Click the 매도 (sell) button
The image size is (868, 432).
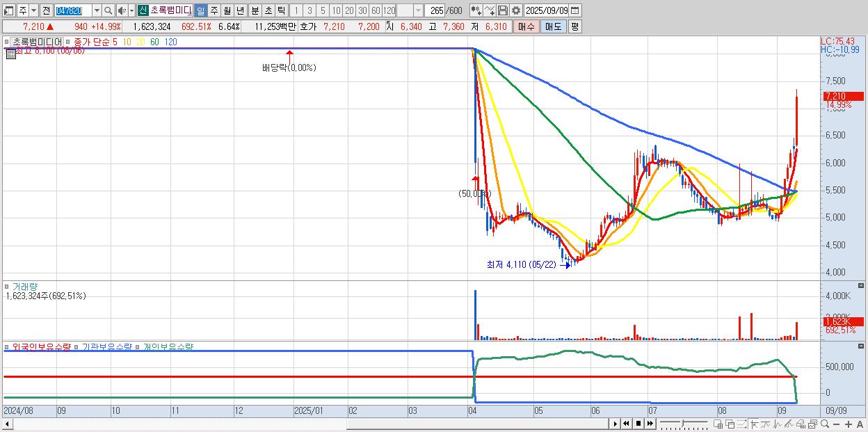[553, 26]
